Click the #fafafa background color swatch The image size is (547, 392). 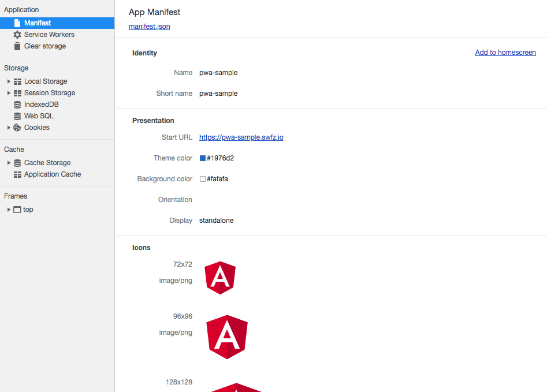click(x=202, y=179)
